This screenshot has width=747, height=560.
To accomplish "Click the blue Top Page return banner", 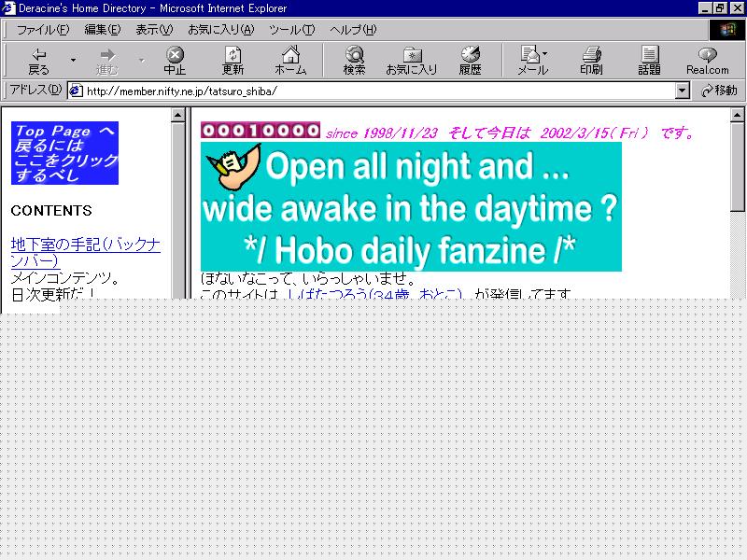I will (65, 153).
